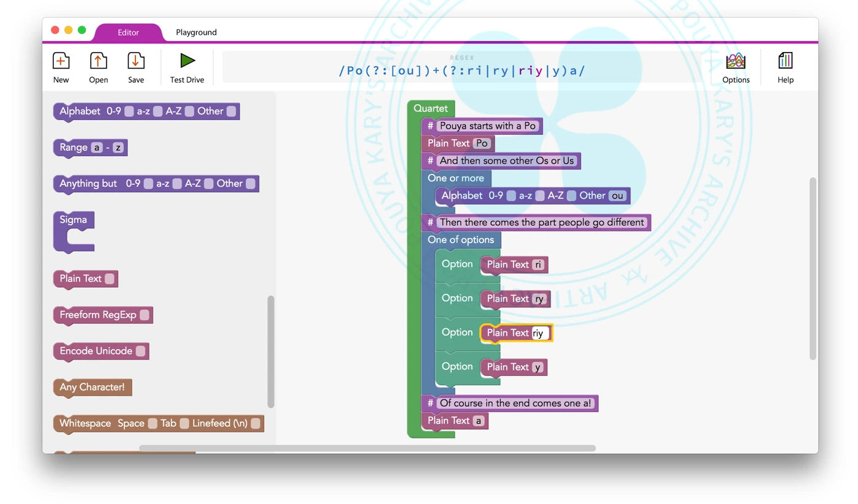Open a file with the Open icon
The height and width of the screenshot is (504, 858).
click(98, 61)
